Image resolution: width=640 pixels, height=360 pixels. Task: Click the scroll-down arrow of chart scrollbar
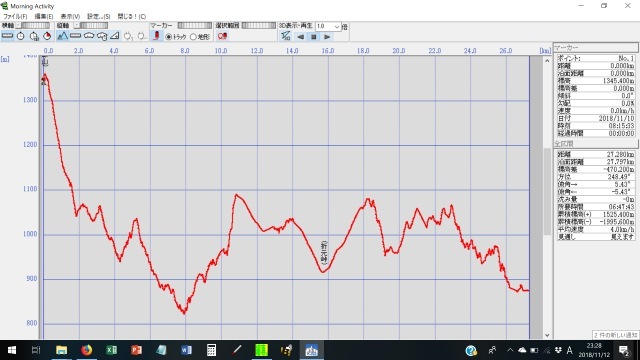[547, 335]
